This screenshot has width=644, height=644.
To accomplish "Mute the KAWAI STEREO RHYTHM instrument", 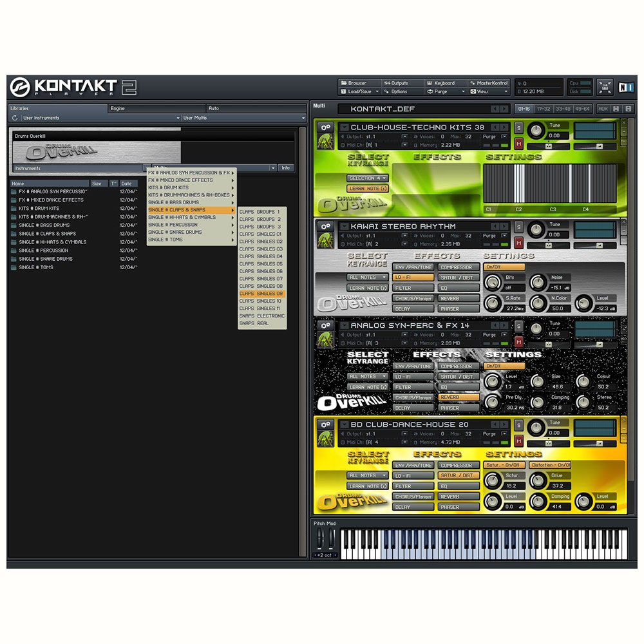I will [518, 243].
